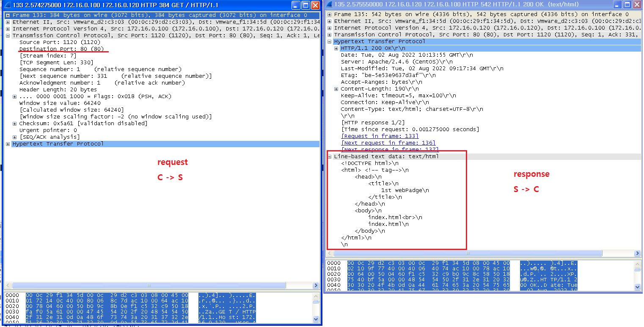
Task: Select Destination Port: 80 row
Action: 61,49
